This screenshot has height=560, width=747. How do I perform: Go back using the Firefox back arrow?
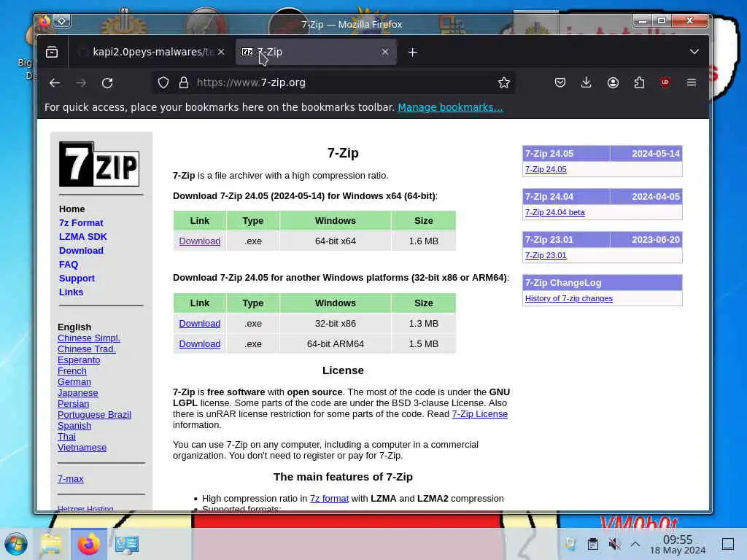coord(55,83)
